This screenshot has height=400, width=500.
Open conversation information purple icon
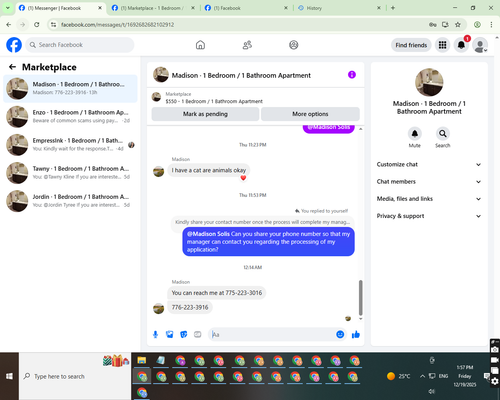(x=352, y=75)
